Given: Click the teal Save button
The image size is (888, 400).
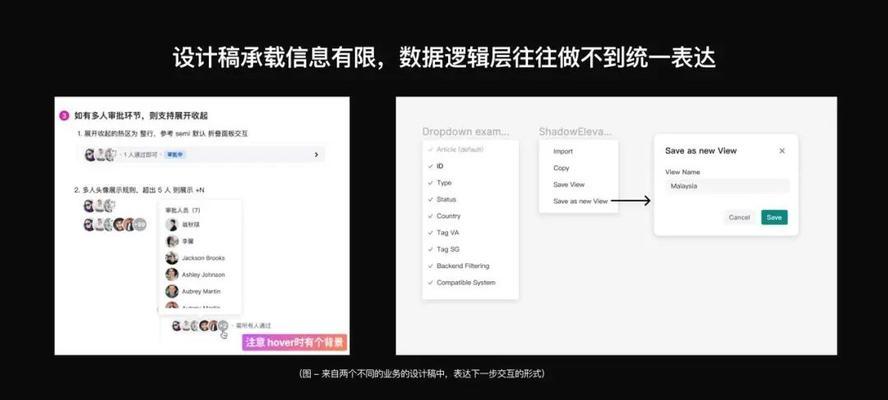Looking at the screenshot, I should [774, 218].
